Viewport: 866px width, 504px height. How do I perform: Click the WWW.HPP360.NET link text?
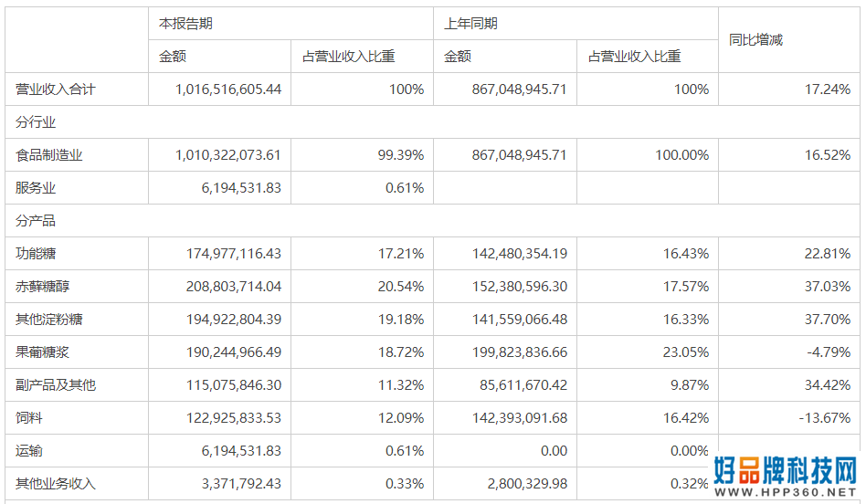[786, 491]
